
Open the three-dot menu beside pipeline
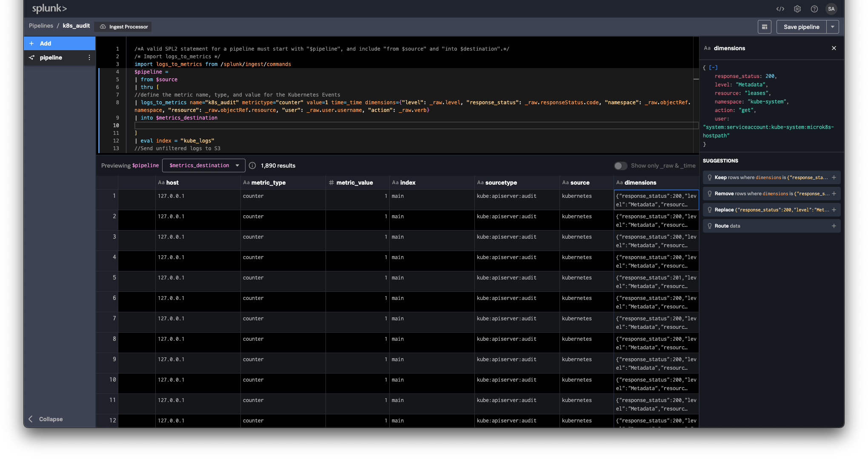(89, 57)
